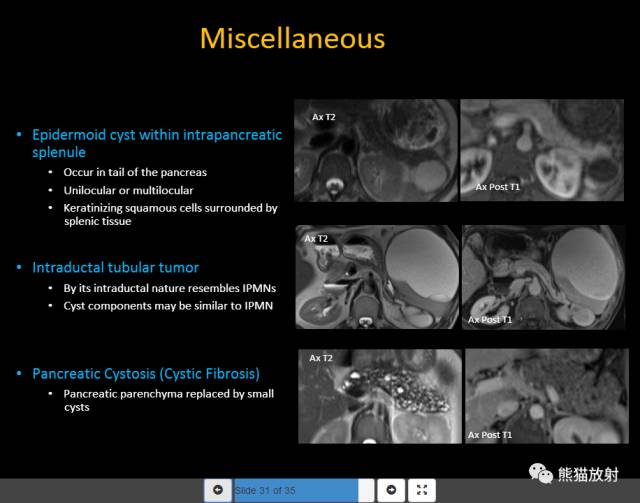Click bullet about resembling IPMNs
Viewport: 640px width, 503px height.
(x=169, y=288)
